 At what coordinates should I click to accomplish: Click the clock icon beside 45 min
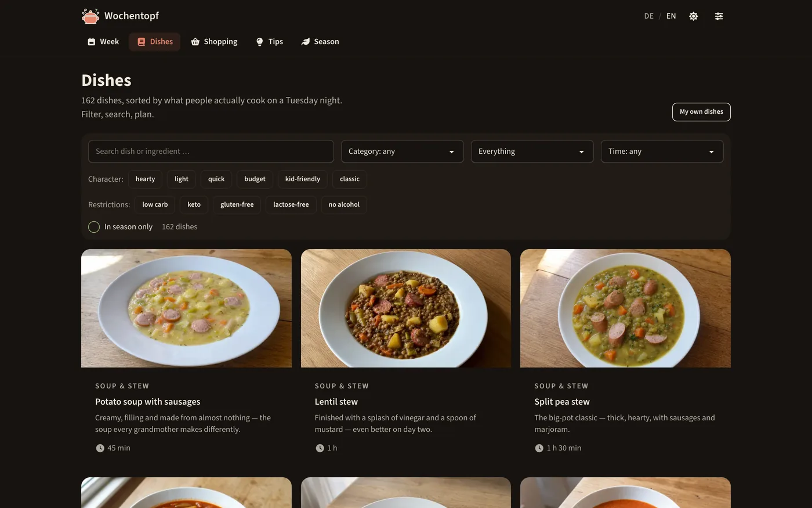100,448
